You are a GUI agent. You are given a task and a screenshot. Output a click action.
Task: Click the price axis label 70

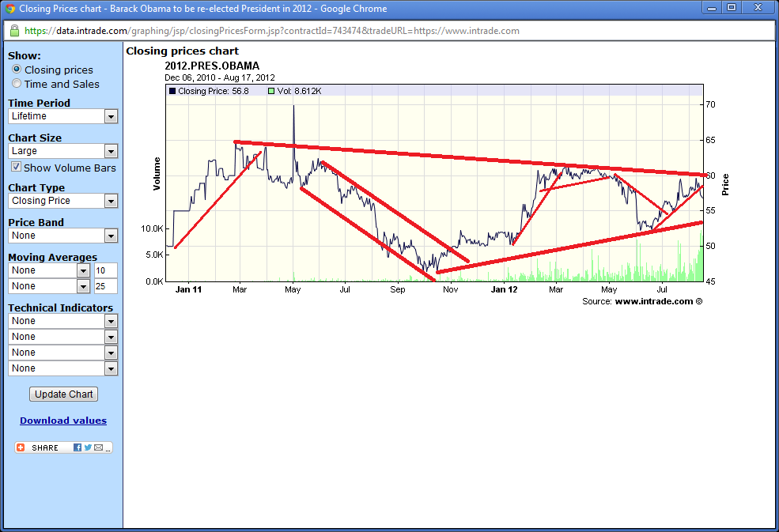click(x=710, y=104)
